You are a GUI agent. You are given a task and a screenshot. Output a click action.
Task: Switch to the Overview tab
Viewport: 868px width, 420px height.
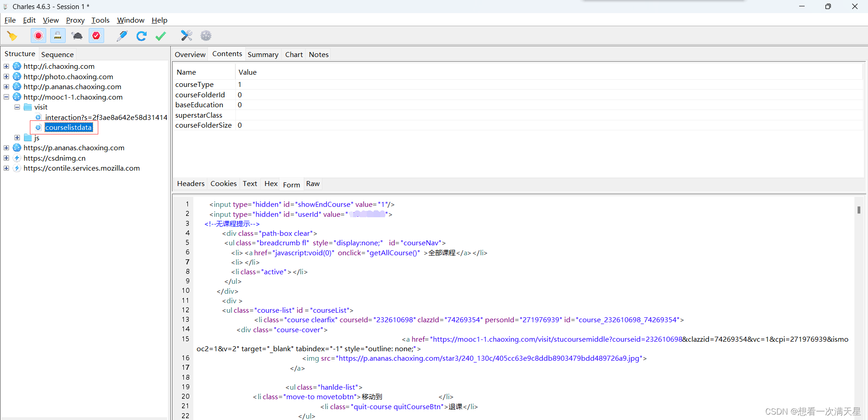(x=190, y=54)
